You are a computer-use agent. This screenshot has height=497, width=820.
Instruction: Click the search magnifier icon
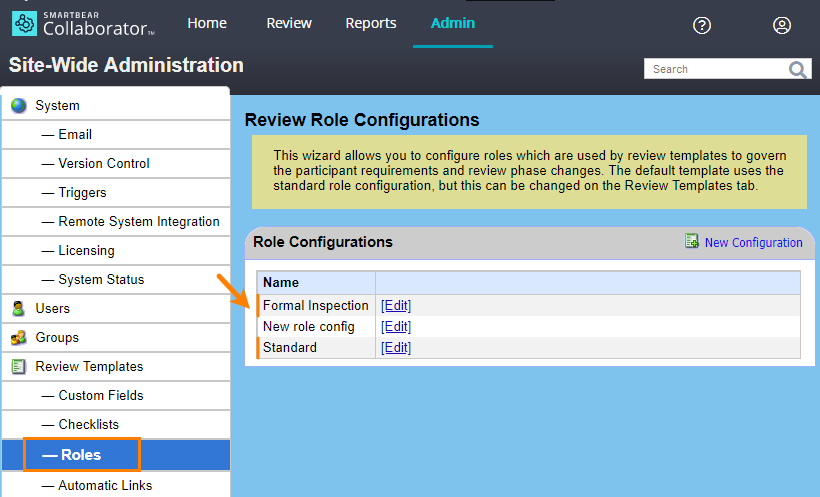798,69
